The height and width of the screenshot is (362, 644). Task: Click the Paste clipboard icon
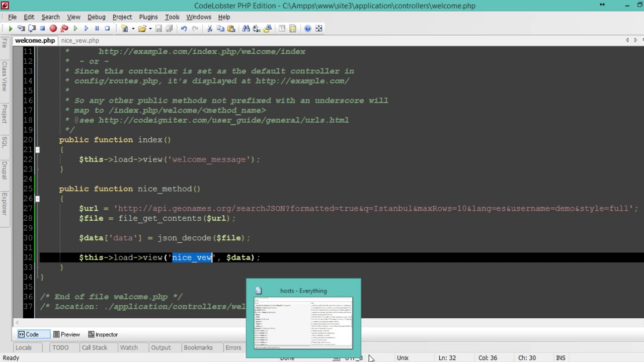[231, 29]
